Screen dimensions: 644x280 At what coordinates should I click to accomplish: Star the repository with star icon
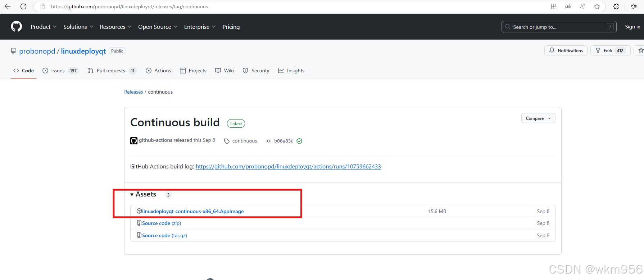pos(640,50)
